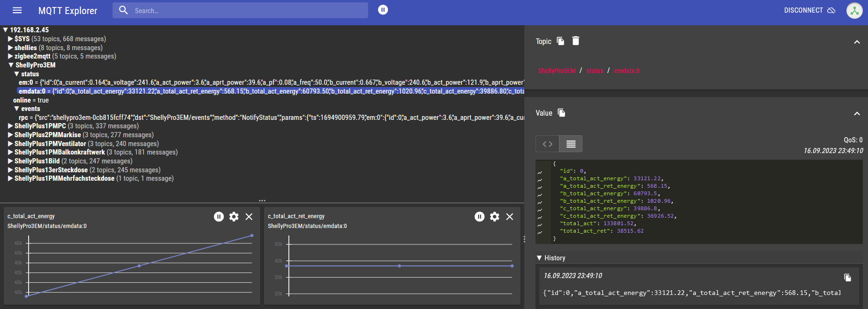
Task: Pause incoming updates in the top bar
Action: [x=383, y=10]
